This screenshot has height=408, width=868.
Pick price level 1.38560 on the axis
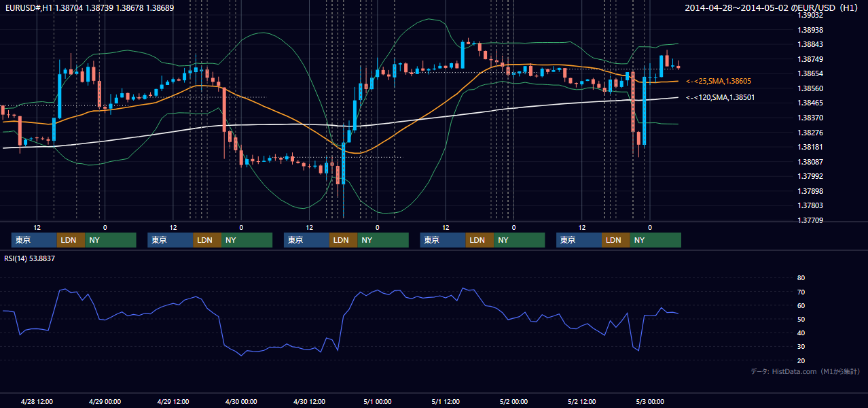(810, 88)
